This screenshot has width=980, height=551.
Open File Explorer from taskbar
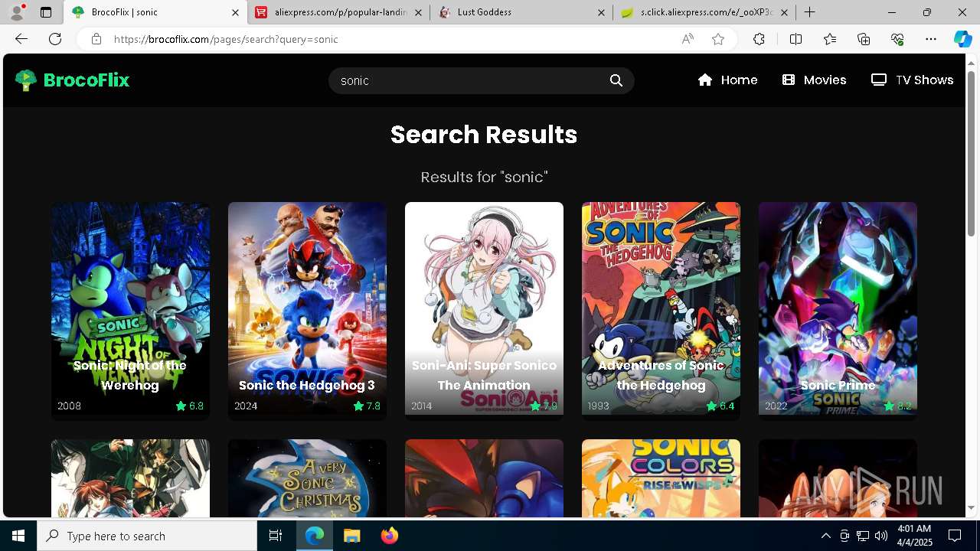[x=351, y=536]
